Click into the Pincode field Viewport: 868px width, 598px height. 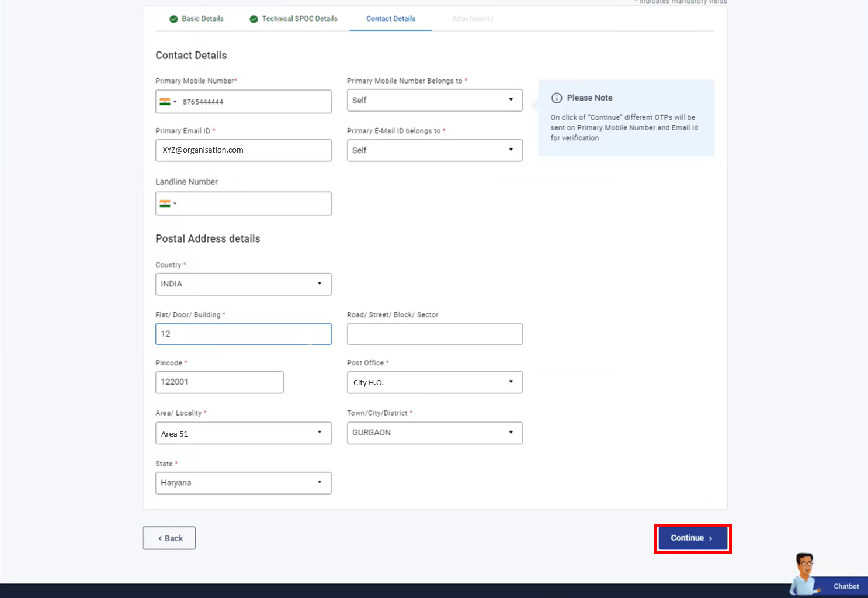(220, 382)
